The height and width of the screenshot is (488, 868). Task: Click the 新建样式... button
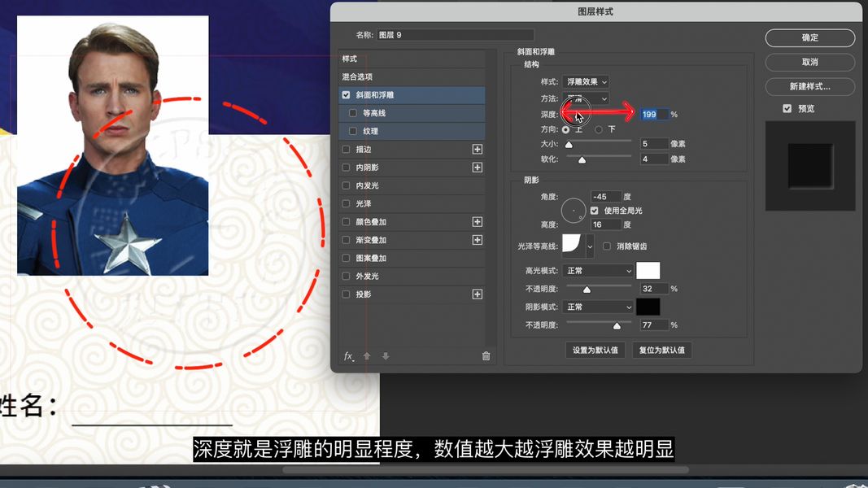pyautogui.click(x=810, y=86)
